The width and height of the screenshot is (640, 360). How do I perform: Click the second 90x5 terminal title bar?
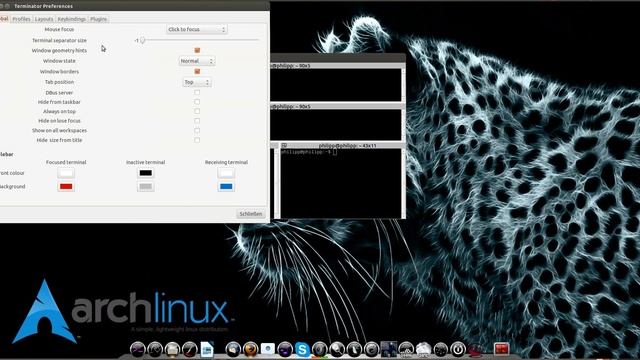[337, 106]
